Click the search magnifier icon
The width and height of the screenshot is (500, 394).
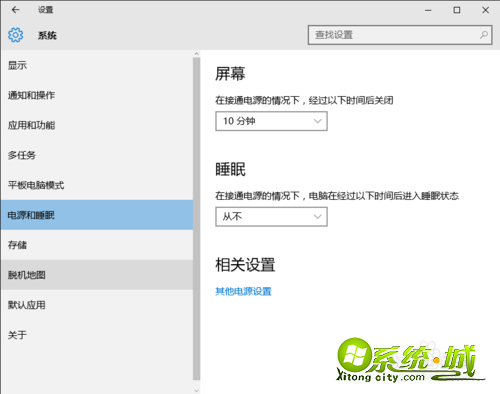point(484,35)
